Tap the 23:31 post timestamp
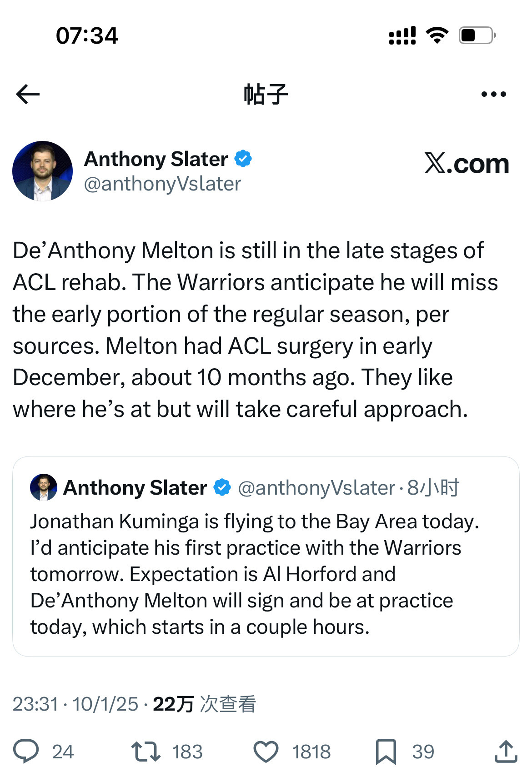Image resolution: width=532 pixels, height=782 pixels. coord(35,704)
